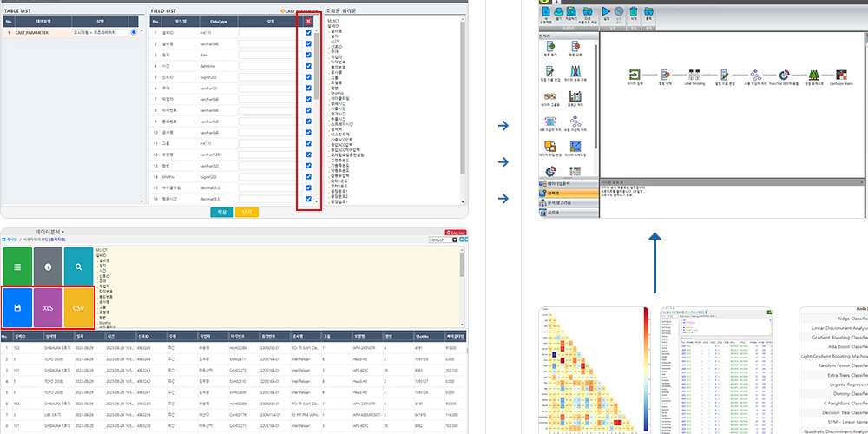The width and height of the screenshot is (868, 434).
Task: Click the green list tile button
Action: click(x=16, y=267)
